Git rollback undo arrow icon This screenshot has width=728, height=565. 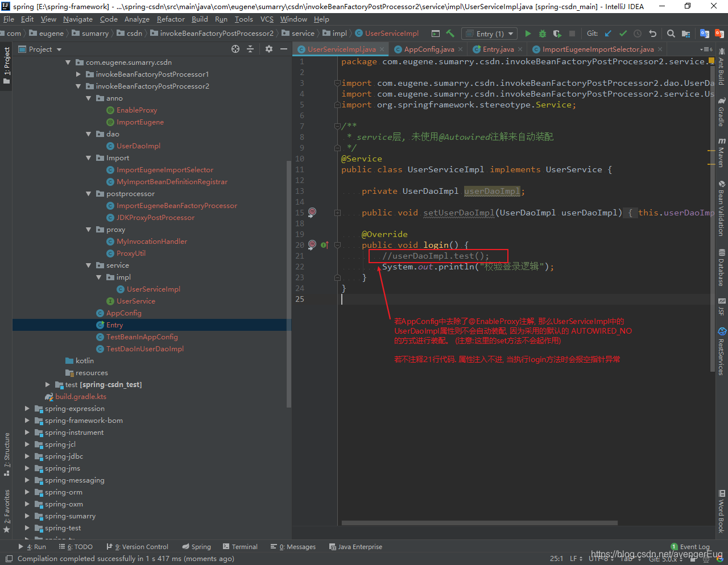click(652, 34)
